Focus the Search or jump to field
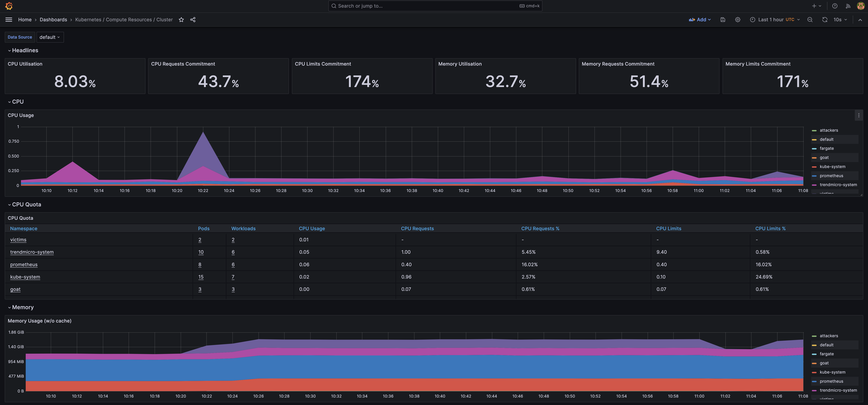 (435, 6)
